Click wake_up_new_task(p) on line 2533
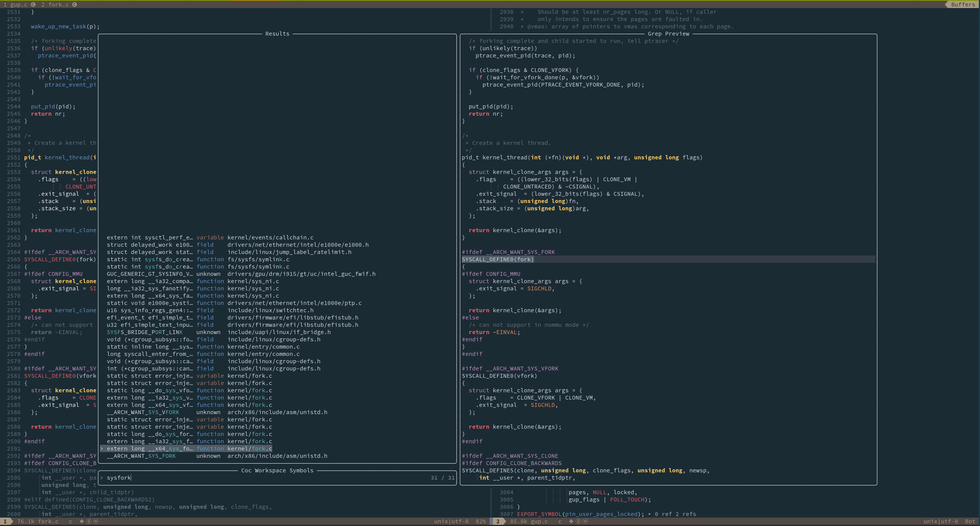This screenshot has height=526, width=980. coord(65,26)
